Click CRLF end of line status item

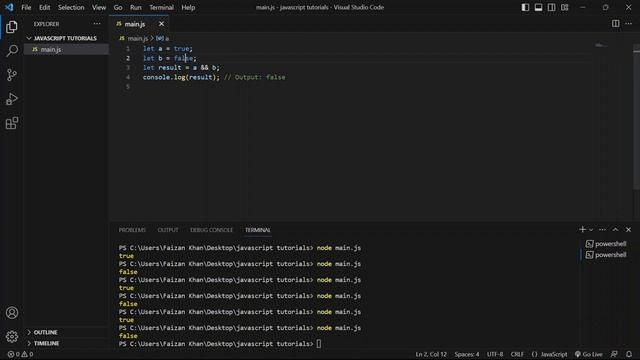click(517, 354)
